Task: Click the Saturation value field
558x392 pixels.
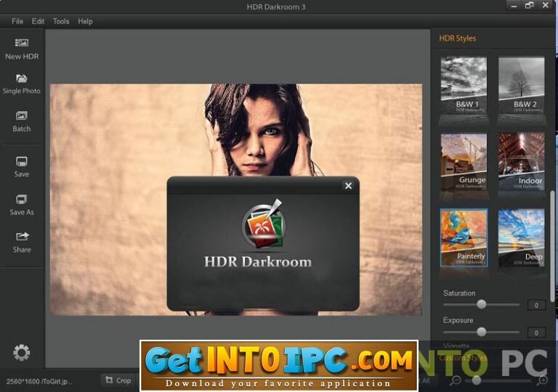Action: point(536,305)
